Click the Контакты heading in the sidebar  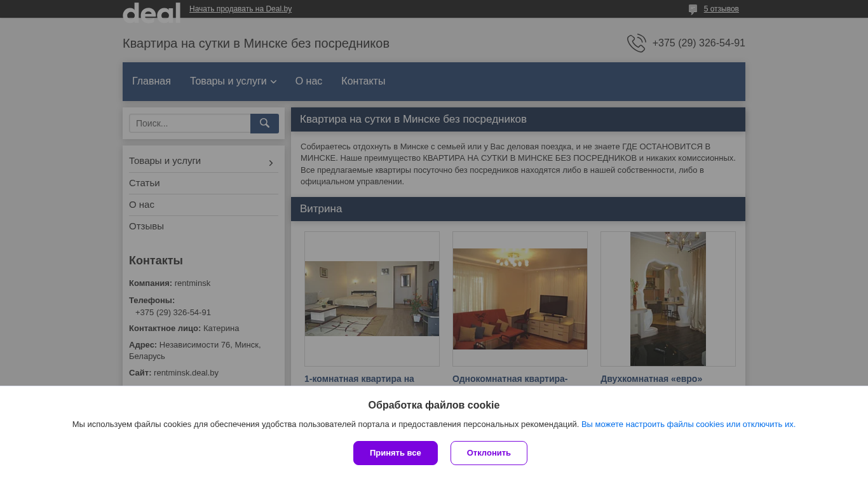click(x=156, y=261)
